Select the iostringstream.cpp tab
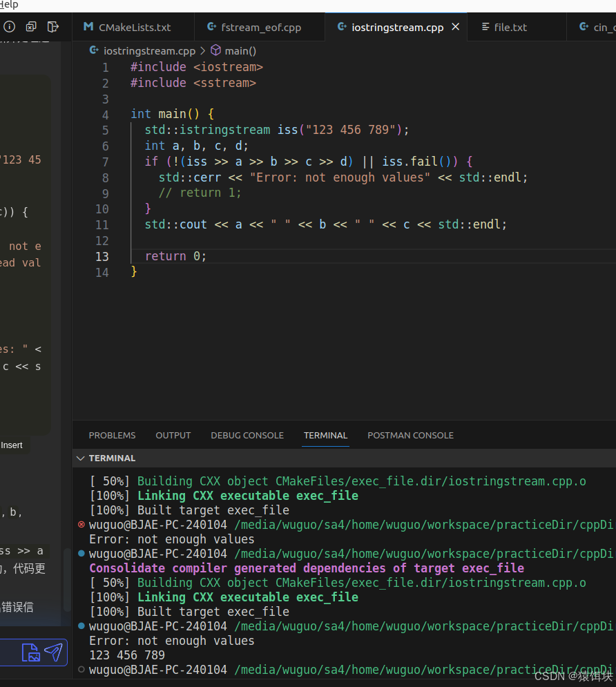Screen dimensions: 616x687 (x=397, y=27)
